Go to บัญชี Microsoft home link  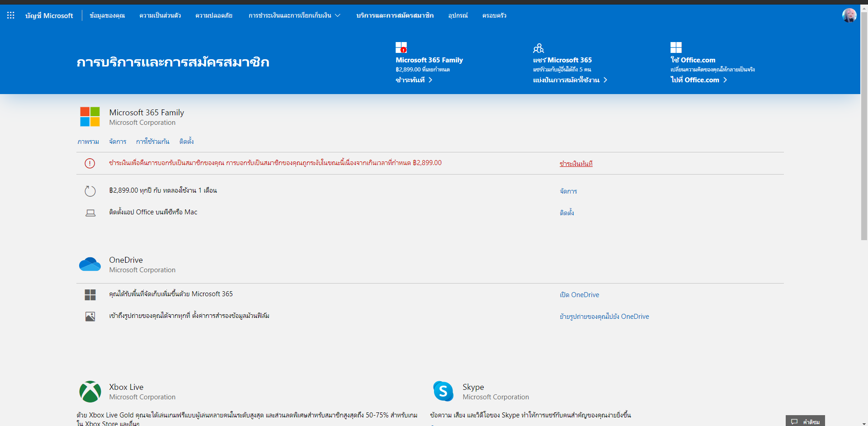49,15
